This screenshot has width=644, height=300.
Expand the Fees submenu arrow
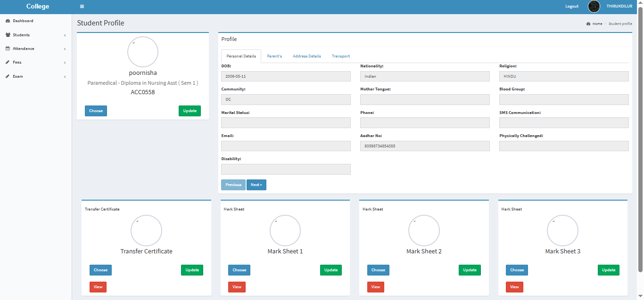point(65,63)
